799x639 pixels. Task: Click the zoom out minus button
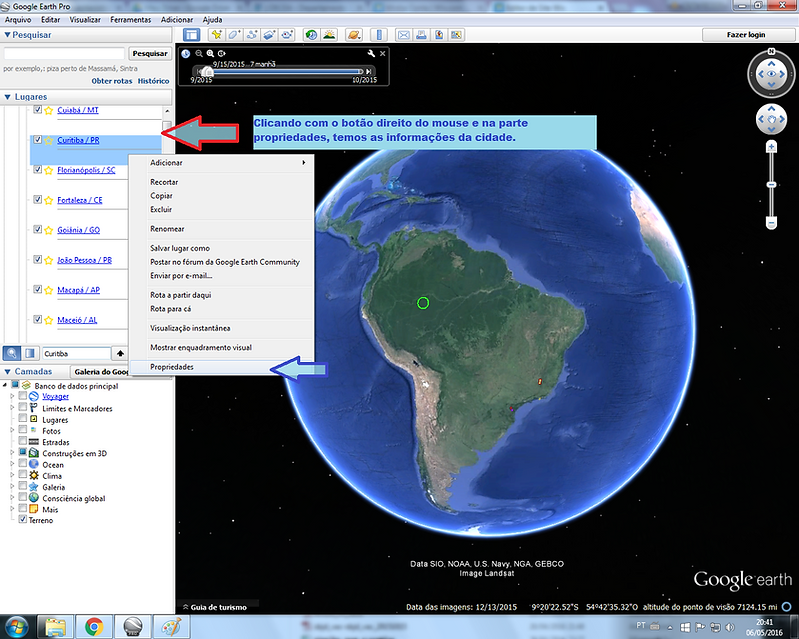[x=771, y=223]
